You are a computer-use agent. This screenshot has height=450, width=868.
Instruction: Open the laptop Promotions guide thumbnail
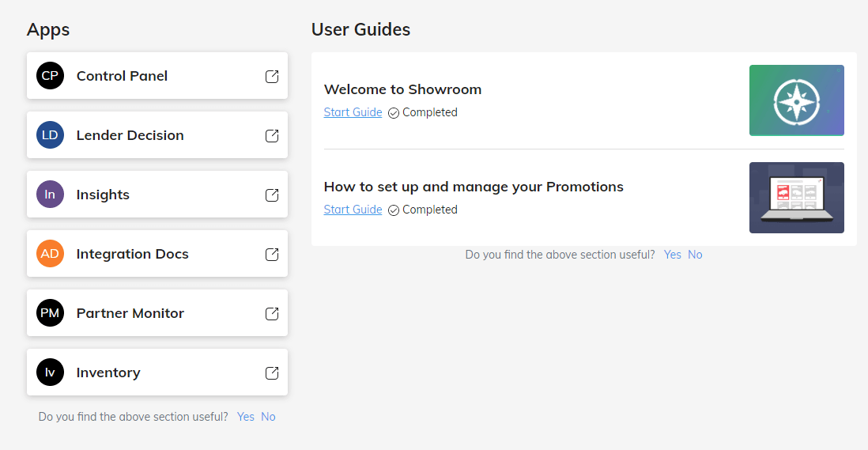797,198
